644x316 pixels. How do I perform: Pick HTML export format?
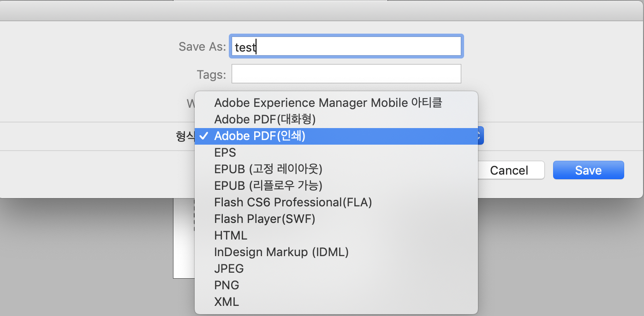coord(336,235)
